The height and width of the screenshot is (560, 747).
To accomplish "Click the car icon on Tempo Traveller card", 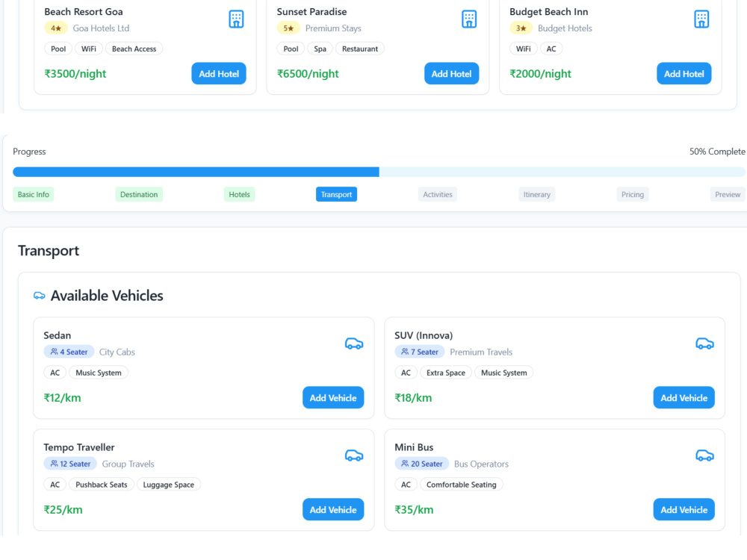I will point(354,455).
